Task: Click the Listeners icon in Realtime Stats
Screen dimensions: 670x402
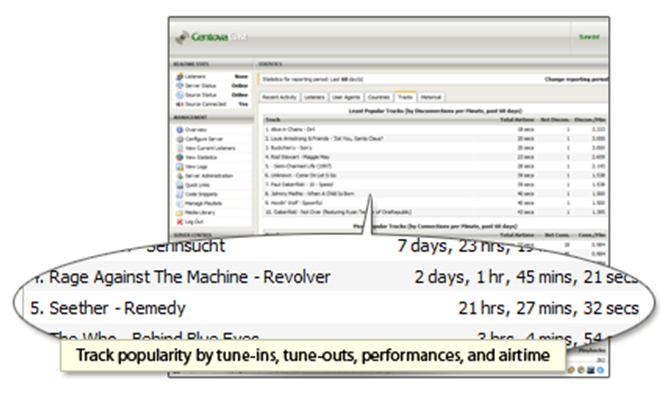Action: (180, 76)
